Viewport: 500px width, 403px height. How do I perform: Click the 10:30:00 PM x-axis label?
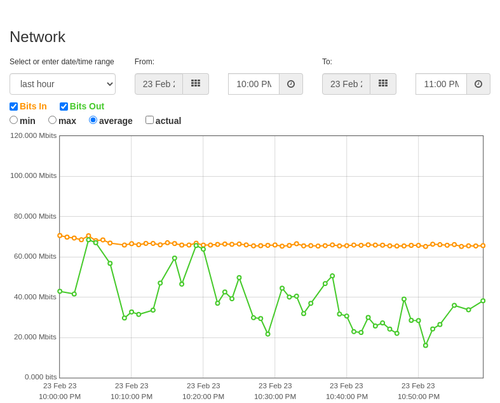click(275, 397)
